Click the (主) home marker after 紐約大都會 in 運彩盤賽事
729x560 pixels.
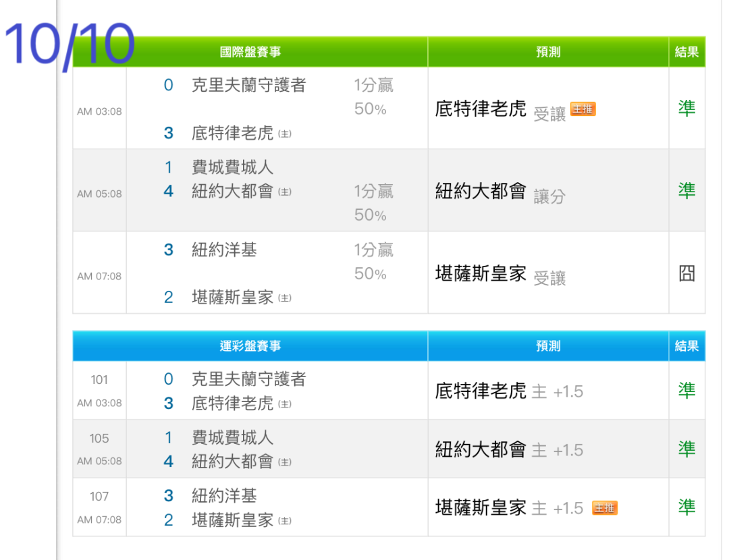[x=285, y=462]
